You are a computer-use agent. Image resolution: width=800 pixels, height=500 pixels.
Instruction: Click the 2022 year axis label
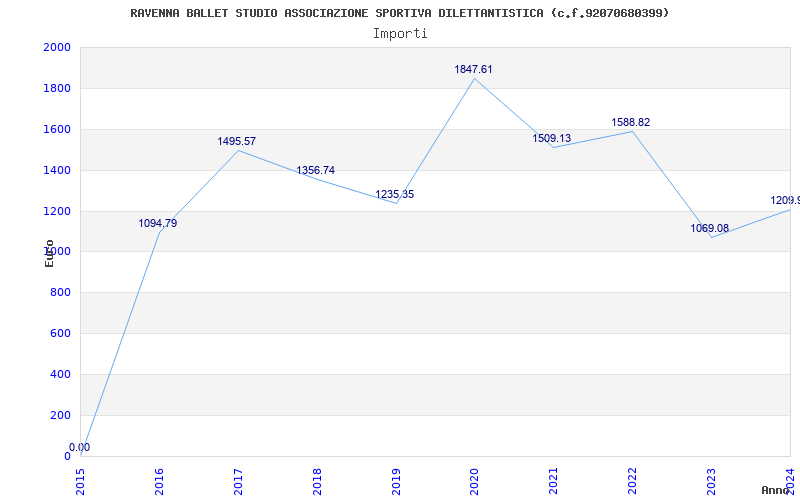point(633,481)
